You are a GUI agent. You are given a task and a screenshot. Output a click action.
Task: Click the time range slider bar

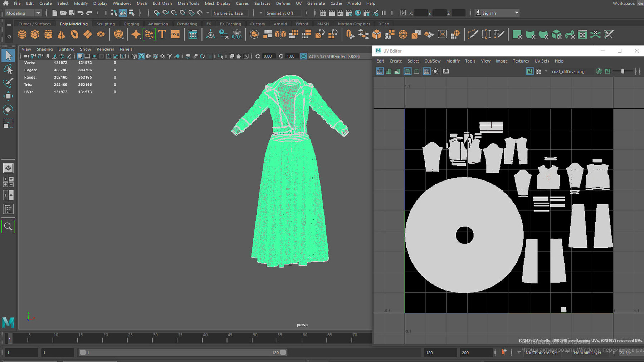point(182,352)
